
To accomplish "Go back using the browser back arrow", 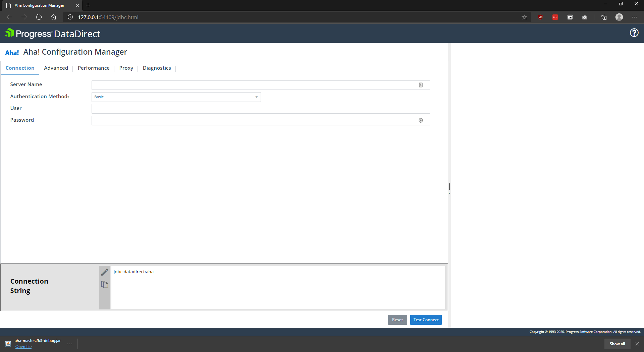I will click(x=9, y=17).
